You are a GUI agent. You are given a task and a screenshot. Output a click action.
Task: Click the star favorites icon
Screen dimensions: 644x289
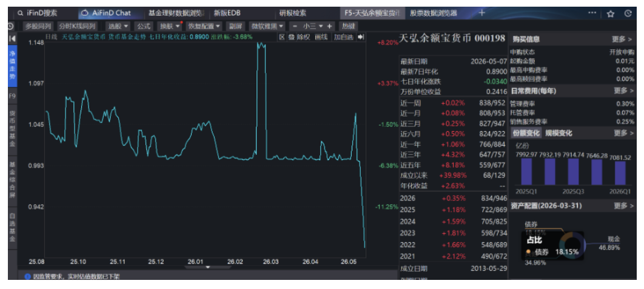point(610,13)
